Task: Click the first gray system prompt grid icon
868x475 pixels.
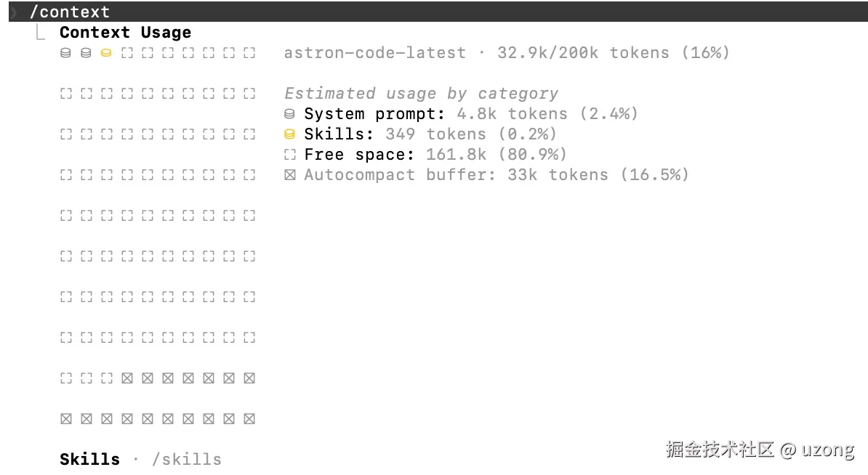Action: (x=66, y=53)
